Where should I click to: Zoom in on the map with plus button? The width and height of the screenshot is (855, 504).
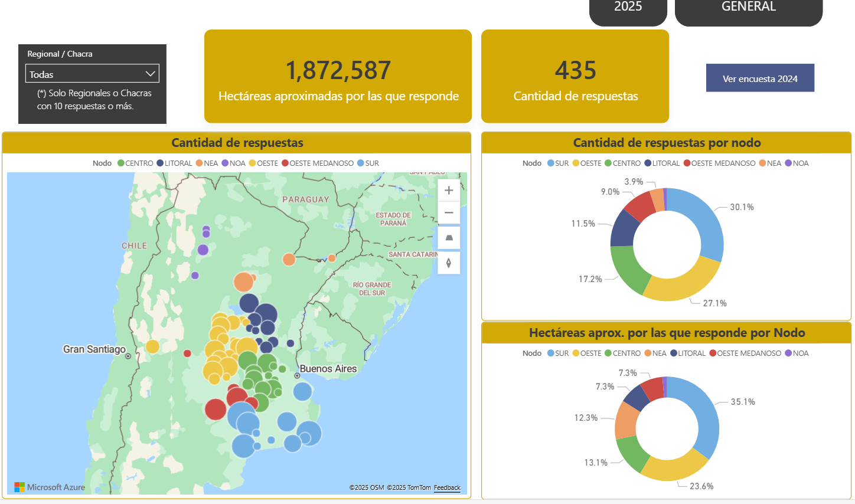coord(449,190)
